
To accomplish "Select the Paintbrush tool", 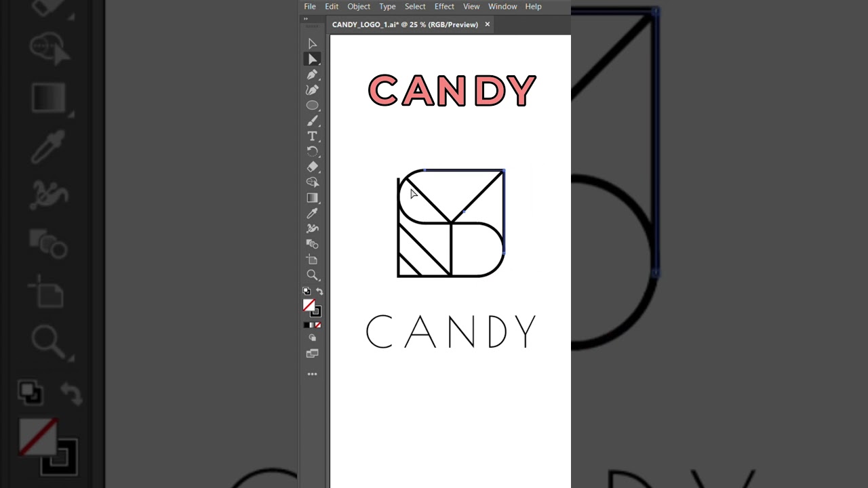I will (x=312, y=121).
